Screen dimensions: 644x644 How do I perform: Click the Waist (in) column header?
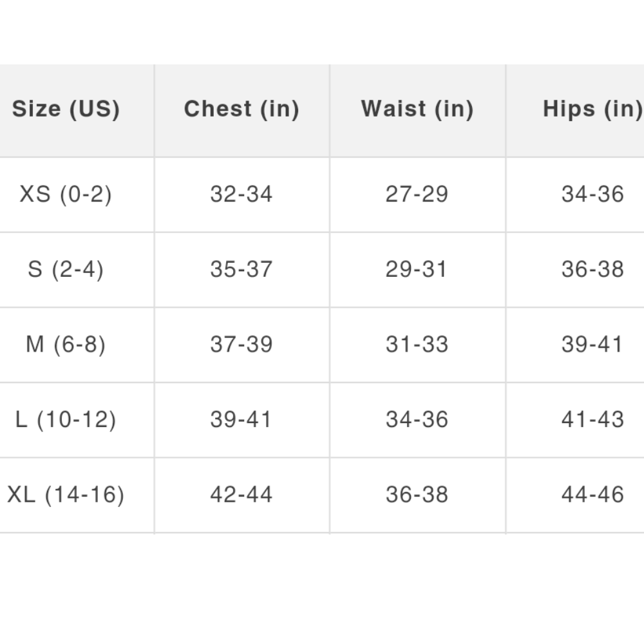(417, 109)
